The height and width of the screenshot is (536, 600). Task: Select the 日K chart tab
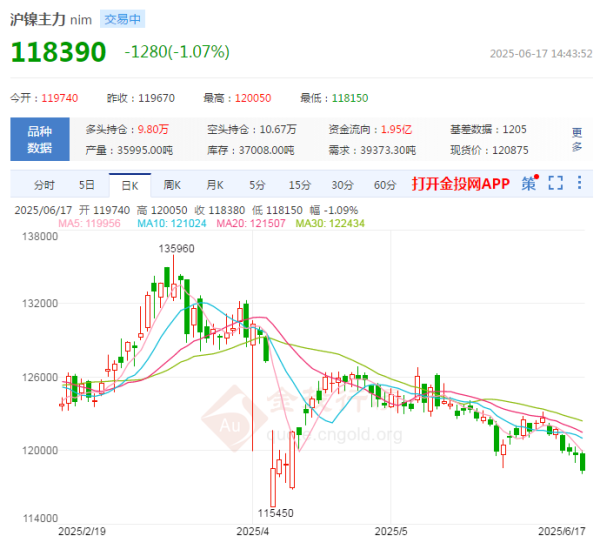coord(130,186)
